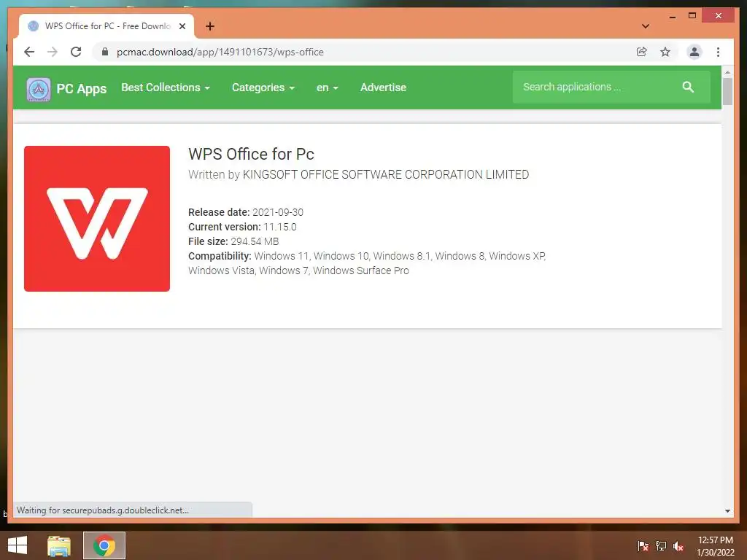This screenshot has height=560, width=747.
Task: Close the WPS Office for PC tab
Action: 182,26
